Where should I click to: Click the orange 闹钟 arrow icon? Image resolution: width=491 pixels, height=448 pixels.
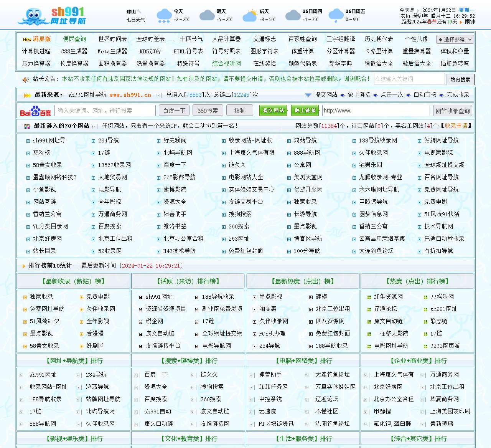point(461,22)
